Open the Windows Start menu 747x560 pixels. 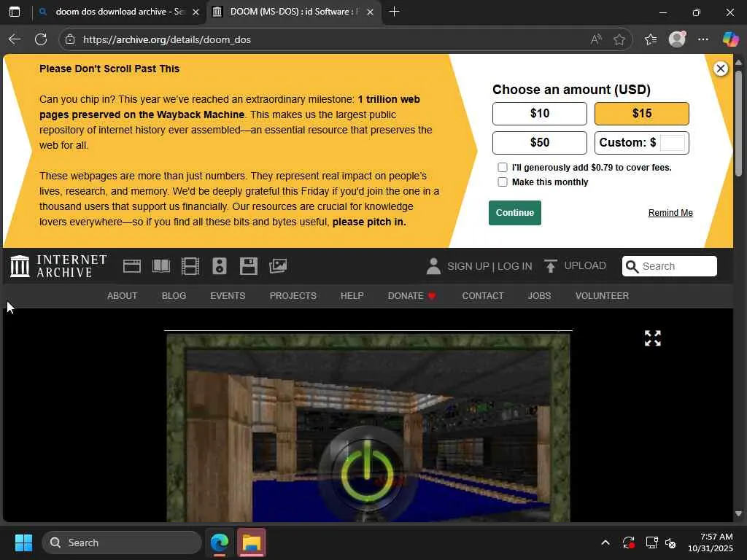[23, 542]
